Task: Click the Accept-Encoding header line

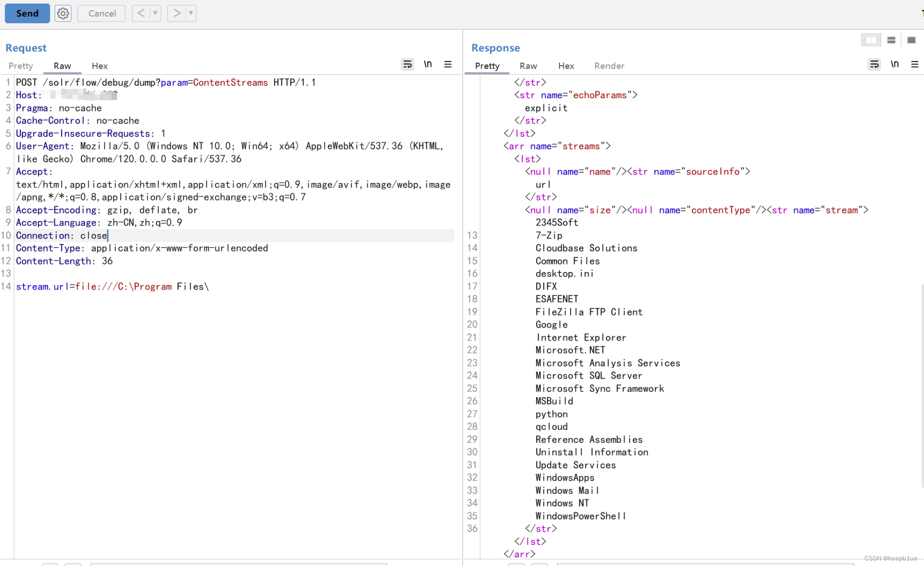Action: 107,210
